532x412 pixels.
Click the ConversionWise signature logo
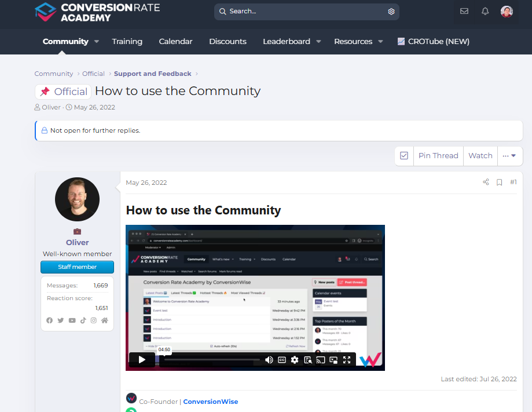tap(131, 398)
